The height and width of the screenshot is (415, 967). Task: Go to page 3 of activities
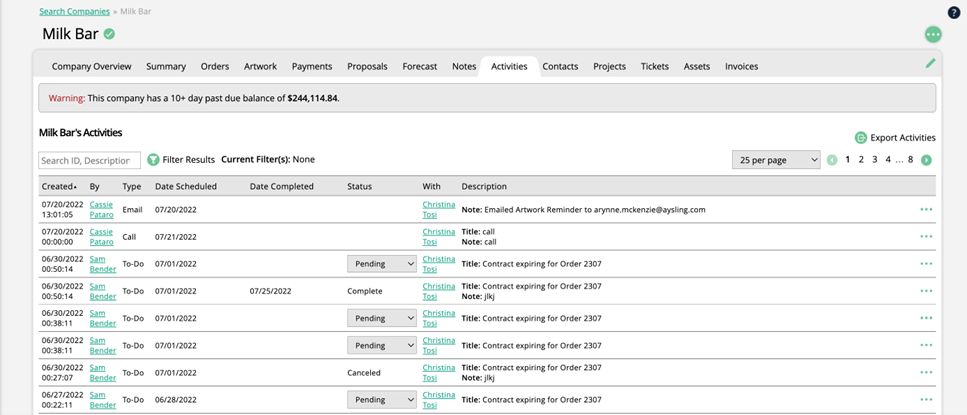[874, 160]
